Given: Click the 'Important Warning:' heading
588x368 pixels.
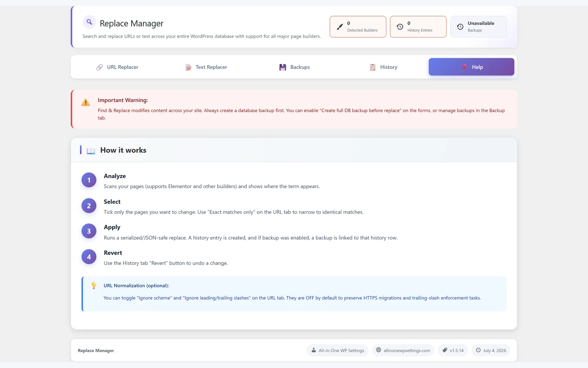Looking at the screenshot, I should pyautogui.click(x=123, y=100).
